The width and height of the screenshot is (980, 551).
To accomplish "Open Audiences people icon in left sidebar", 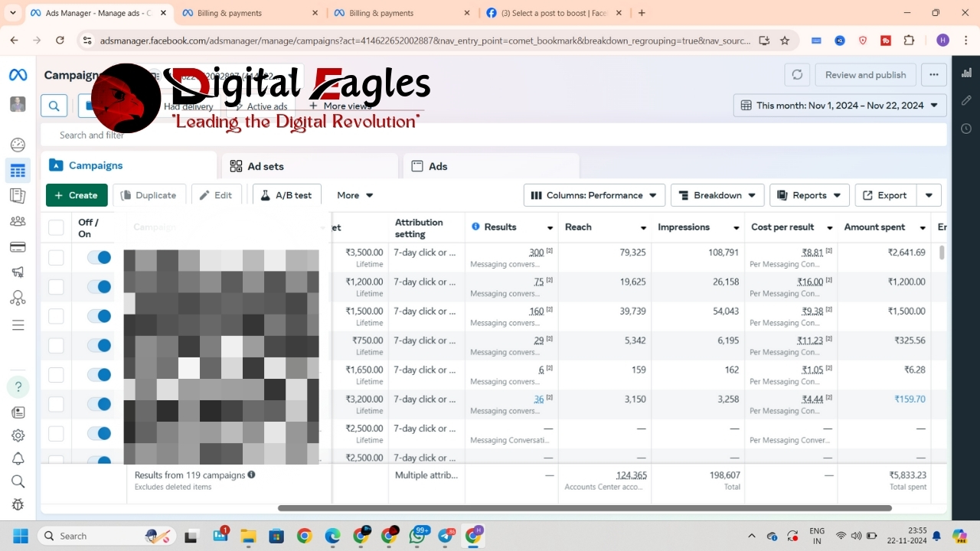I will [x=18, y=221].
